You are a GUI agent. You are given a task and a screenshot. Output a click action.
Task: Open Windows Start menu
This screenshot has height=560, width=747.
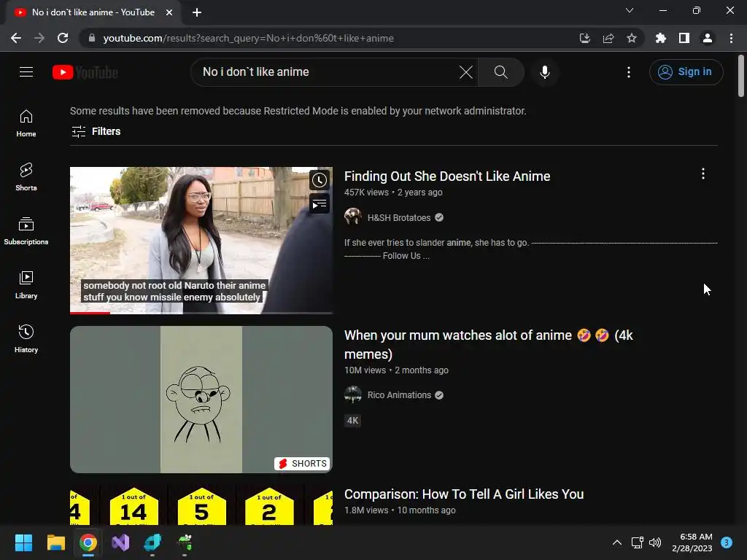tap(23, 542)
